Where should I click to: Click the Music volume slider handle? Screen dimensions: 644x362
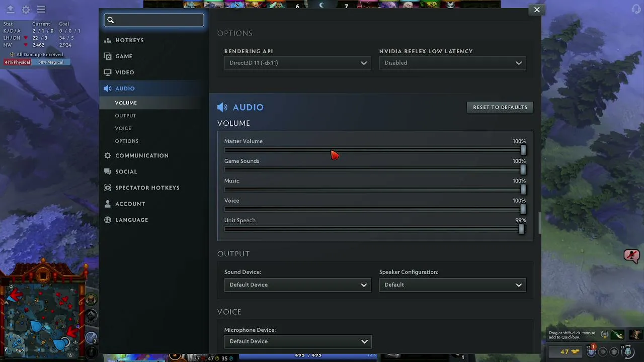523,190
